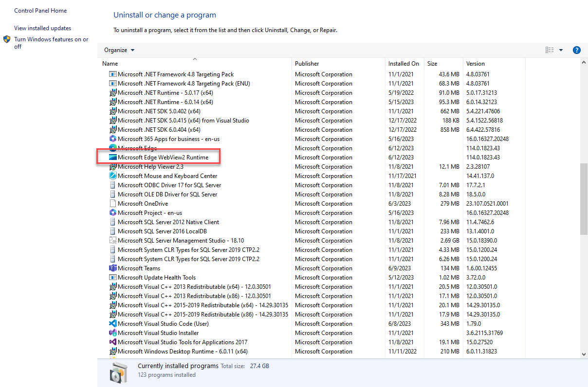Image resolution: width=588 pixels, height=387 pixels.
Task: Click the Microsoft Visual Studio Installer icon
Action: pos(113,333)
